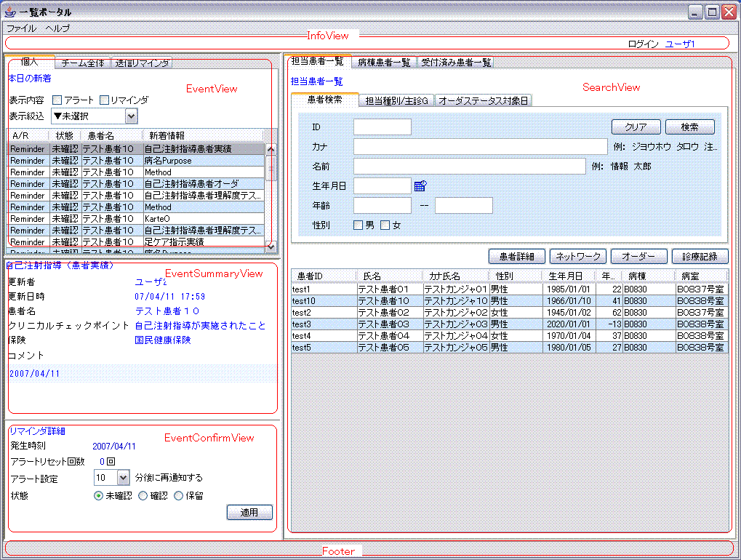Select the 足ケア指示実績 reminder row

(x=137, y=242)
